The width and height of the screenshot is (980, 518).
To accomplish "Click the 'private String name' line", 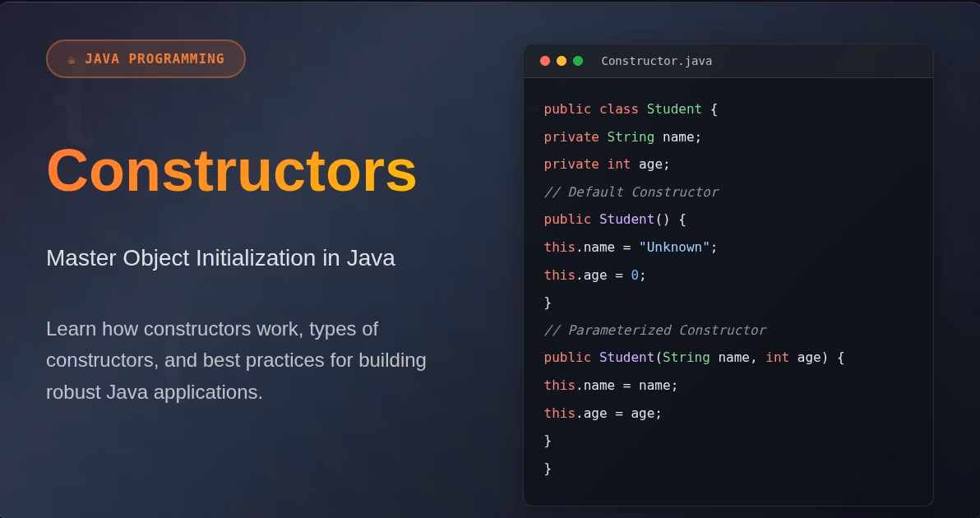I will point(622,136).
